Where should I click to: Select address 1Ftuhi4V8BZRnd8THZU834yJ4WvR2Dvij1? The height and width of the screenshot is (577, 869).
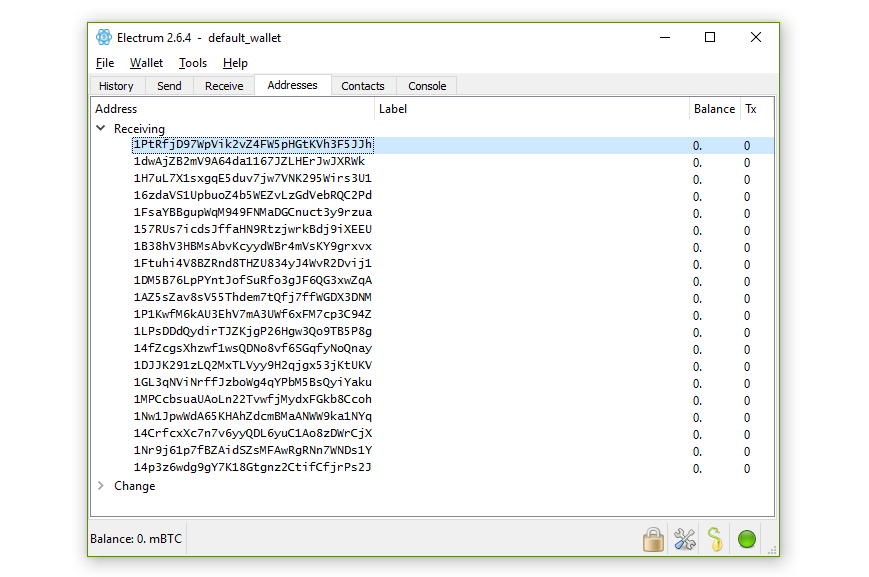253,263
